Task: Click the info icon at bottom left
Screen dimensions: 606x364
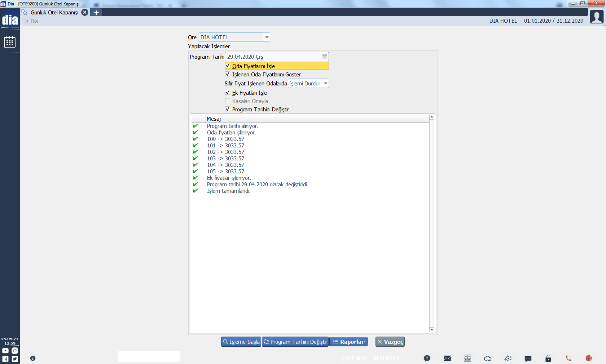Action: point(33,358)
